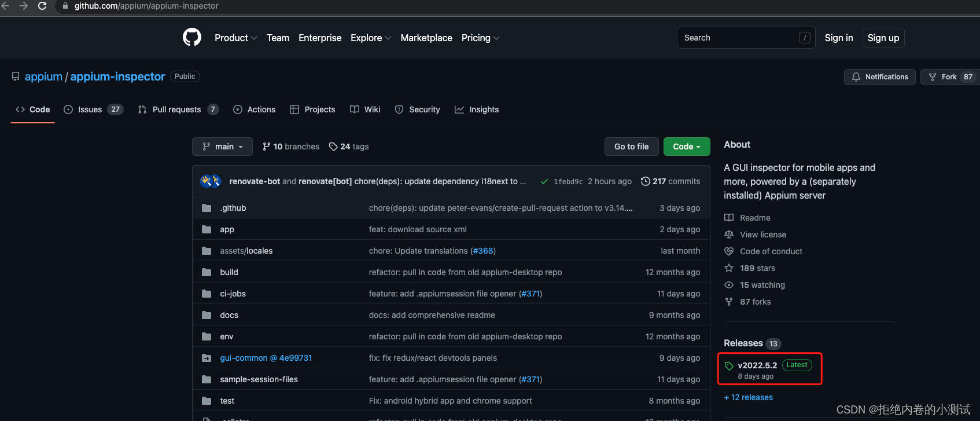The height and width of the screenshot is (421, 980).
Task: Click the docs folder icon
Action: click(207, 315)
